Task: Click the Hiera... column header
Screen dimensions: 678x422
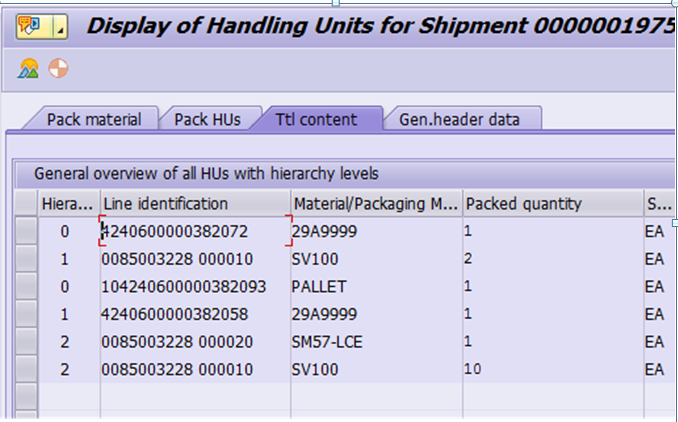Action: click(x=69, y=203)
